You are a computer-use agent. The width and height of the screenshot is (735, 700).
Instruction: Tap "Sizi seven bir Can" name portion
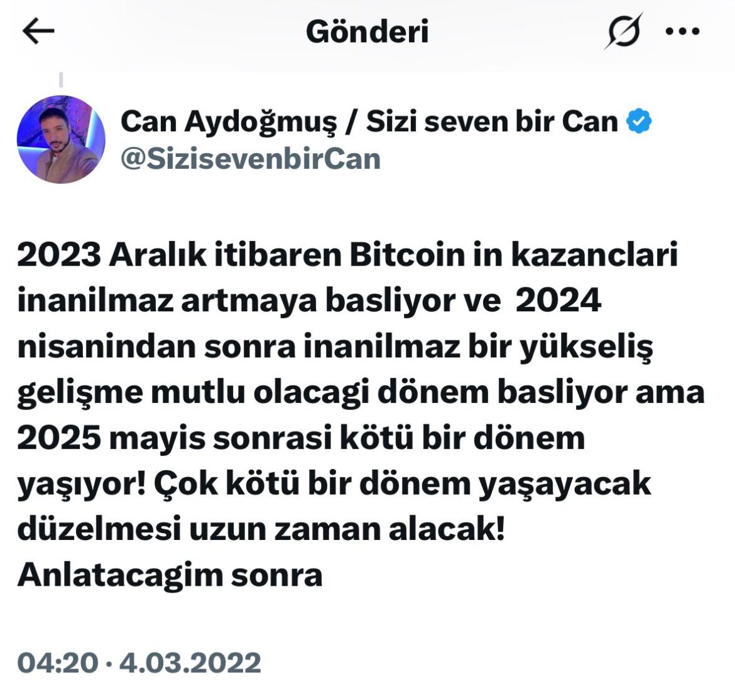coord(492,121)
